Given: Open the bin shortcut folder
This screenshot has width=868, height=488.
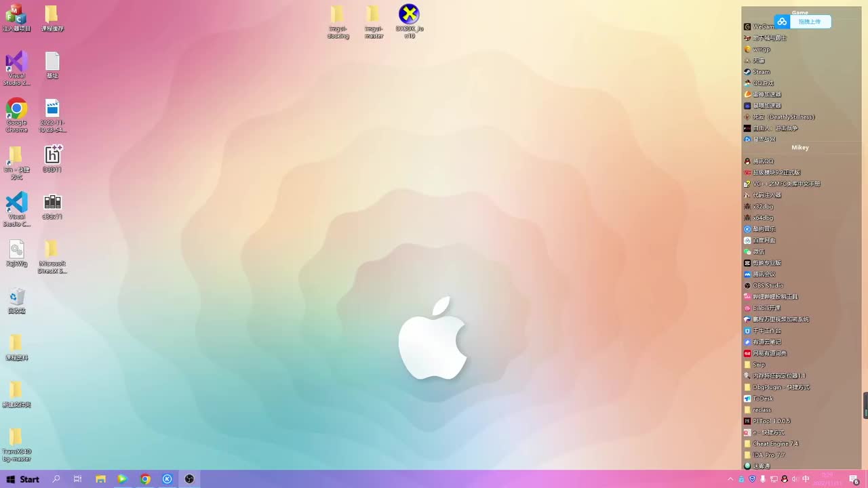Looking at the screenshot, I should pyautogui.click(x=16, y=163).
